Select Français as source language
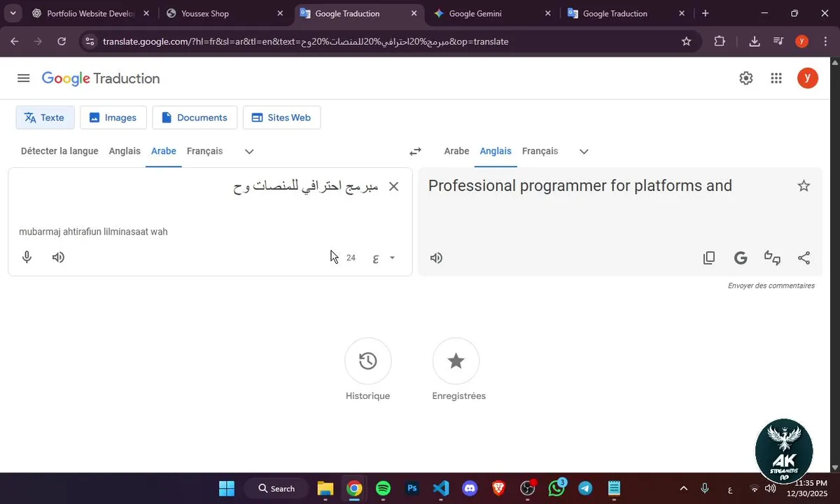This screenshot has width=840, height=504. tap(204, 151)
